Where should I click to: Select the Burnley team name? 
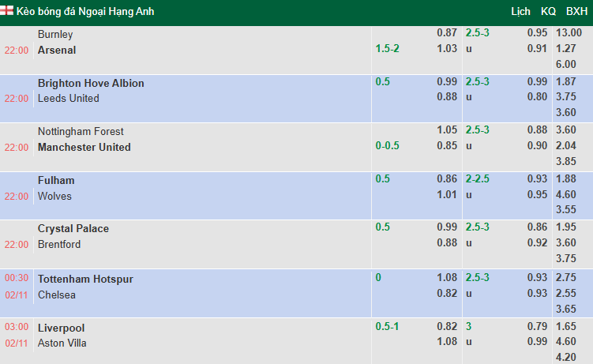click(x=55, y=34)
